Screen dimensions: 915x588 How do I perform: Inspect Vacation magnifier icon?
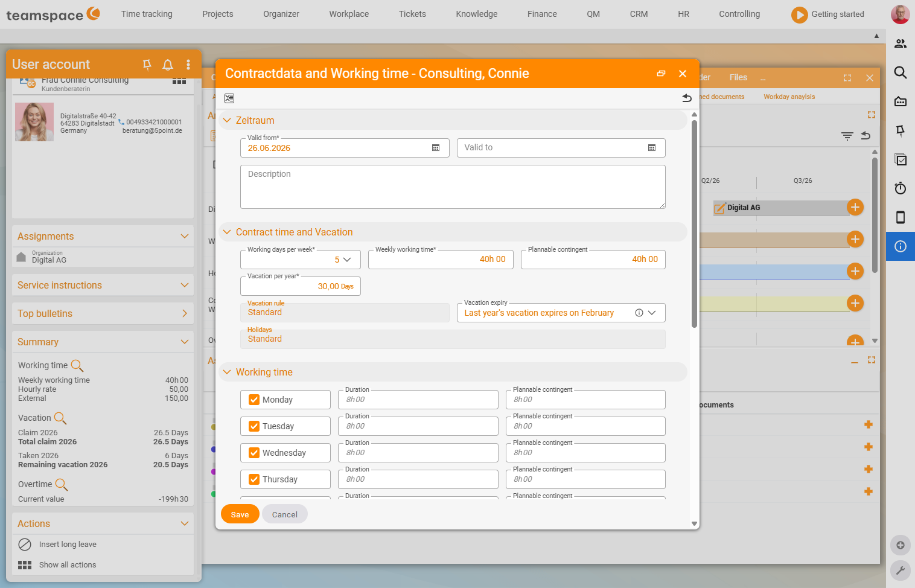pos(60,418)
